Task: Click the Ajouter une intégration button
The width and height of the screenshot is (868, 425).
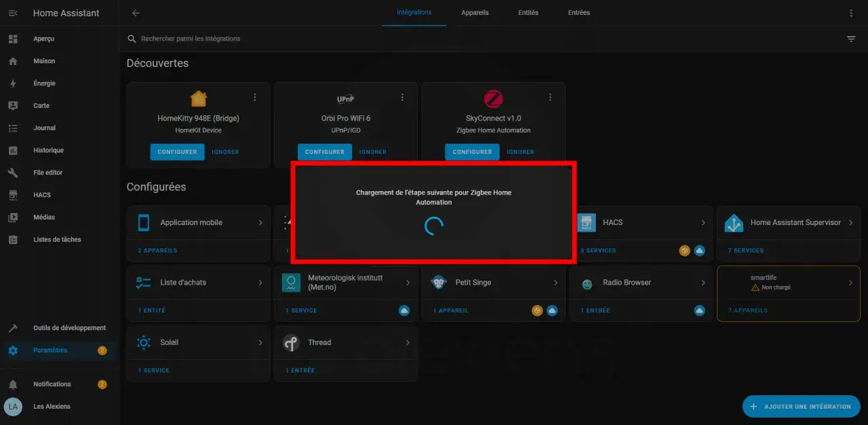Action: pos(801,406)
